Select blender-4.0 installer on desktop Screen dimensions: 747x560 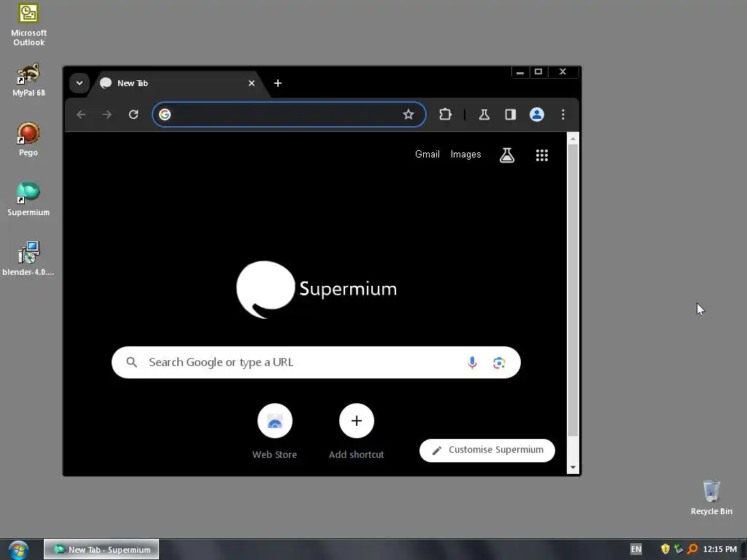coord(28,259)
